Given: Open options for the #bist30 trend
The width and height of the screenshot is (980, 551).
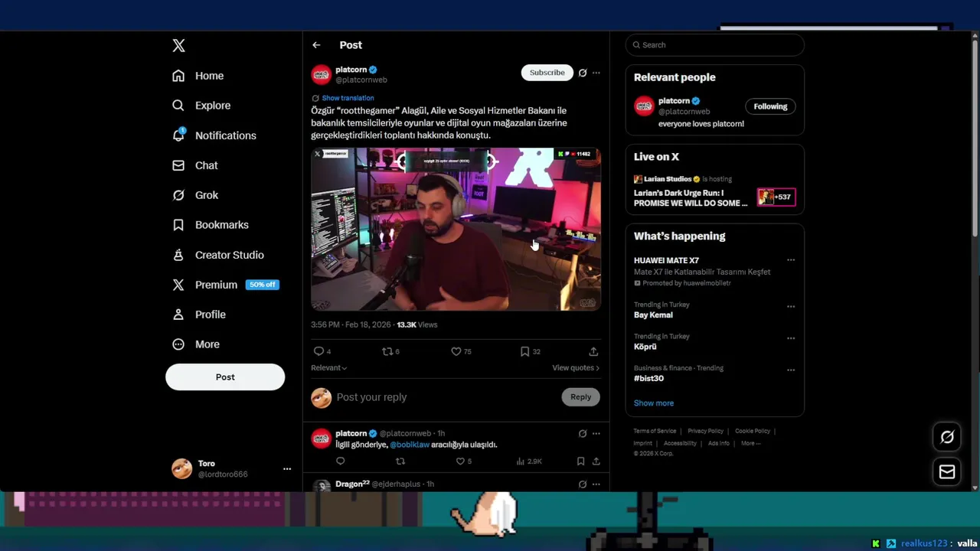Looking at the screenshot, I should (x=791, y=370).
